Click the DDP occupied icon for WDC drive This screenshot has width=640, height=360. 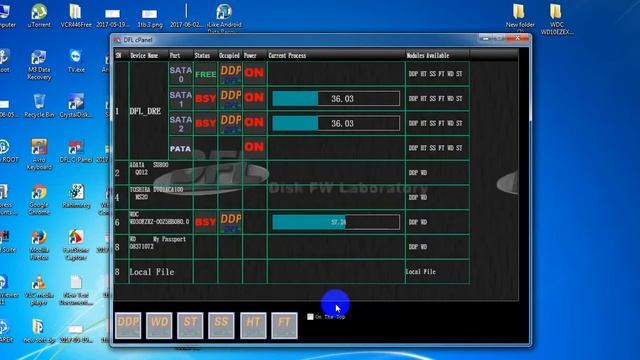click(x=231, y=222)
